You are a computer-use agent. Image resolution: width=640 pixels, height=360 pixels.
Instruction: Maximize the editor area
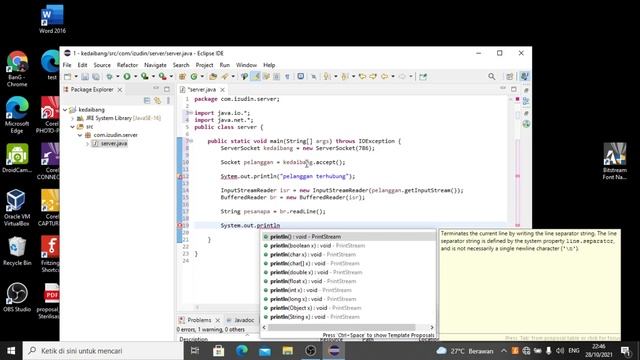[x=513, y=89]
